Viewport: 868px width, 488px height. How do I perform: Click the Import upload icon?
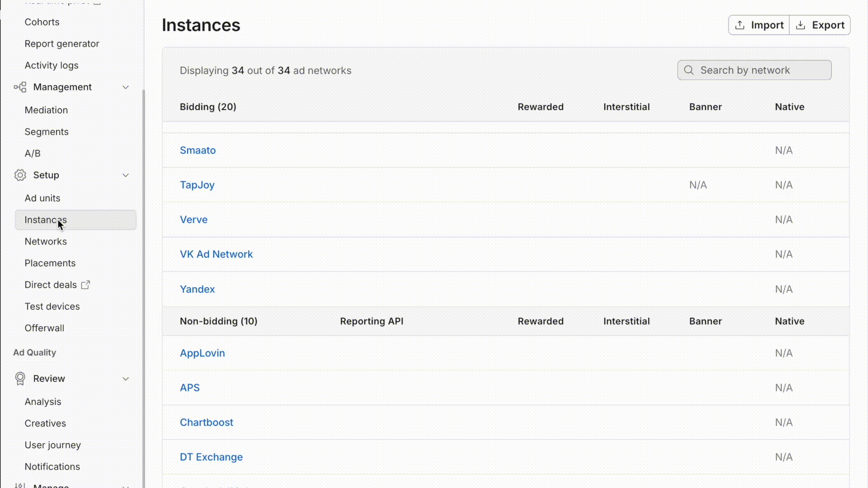740,25
